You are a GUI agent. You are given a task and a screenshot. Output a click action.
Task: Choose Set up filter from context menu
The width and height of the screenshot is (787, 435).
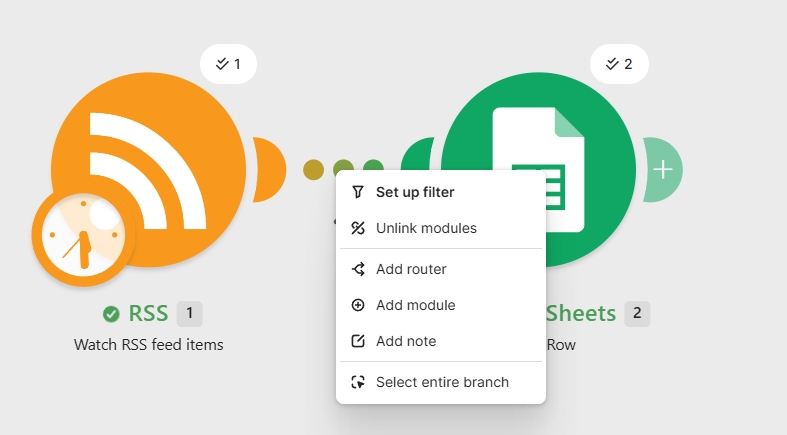click(441, 192)
